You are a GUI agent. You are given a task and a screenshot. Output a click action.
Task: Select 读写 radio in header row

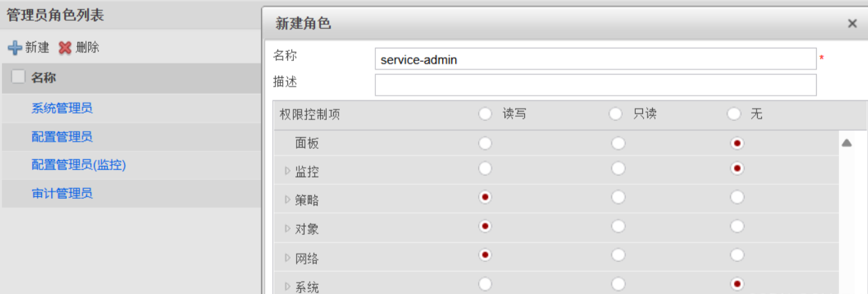(x=485, y=114)
